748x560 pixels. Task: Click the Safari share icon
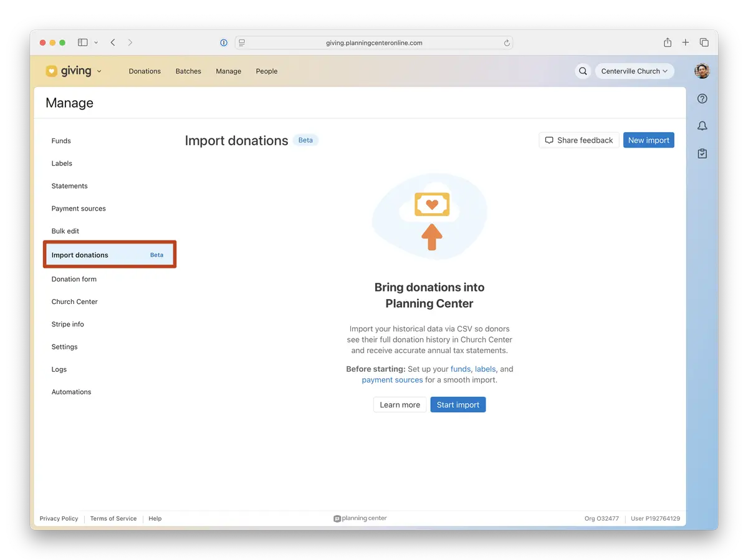click(668, 42)
